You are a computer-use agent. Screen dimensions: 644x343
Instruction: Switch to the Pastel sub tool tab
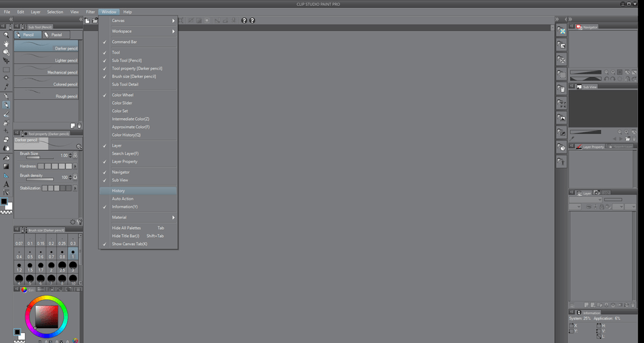pos(56,35)
